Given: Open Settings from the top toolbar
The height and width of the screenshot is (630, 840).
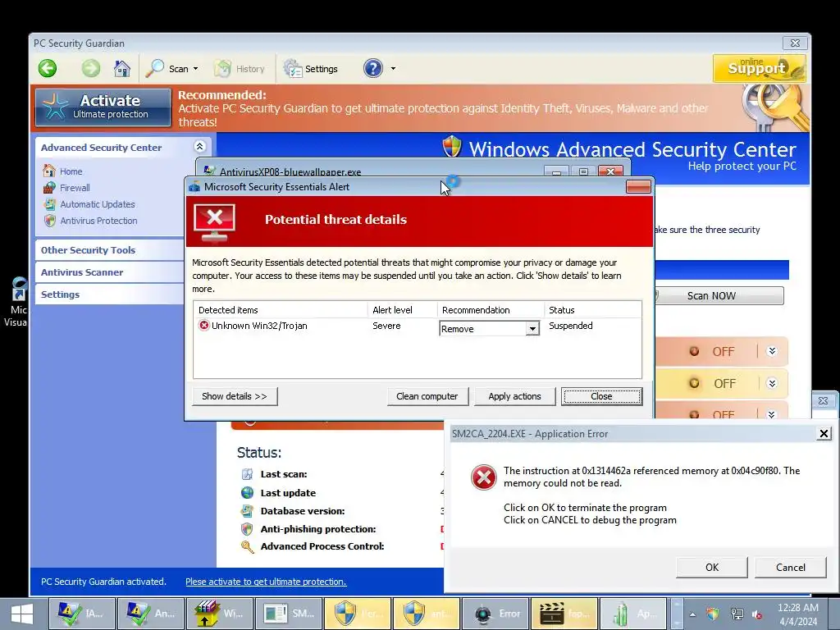Looking at the screenshot, I should coord(311,69).
